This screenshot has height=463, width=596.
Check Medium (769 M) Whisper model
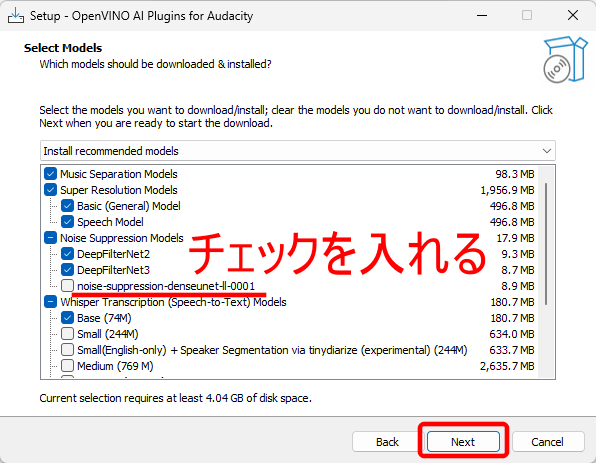coord(67,366)
